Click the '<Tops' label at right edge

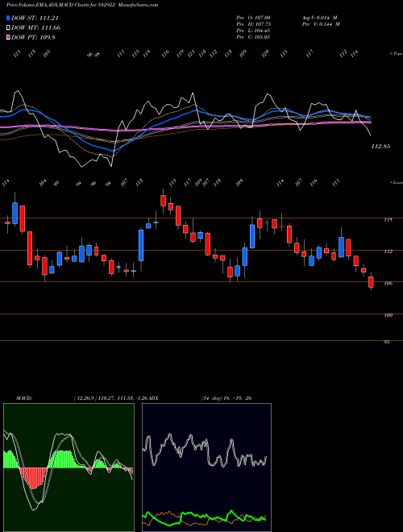pos(396,54)
